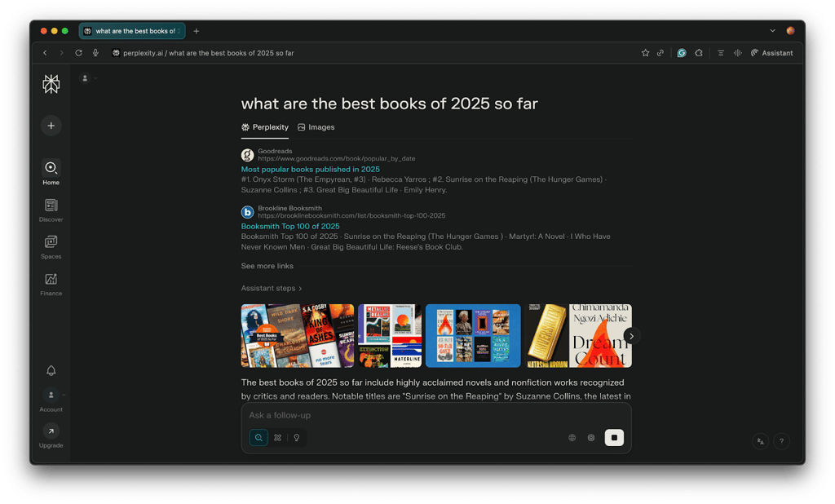Open Finance in the sidebar

(x=51, y=284)
